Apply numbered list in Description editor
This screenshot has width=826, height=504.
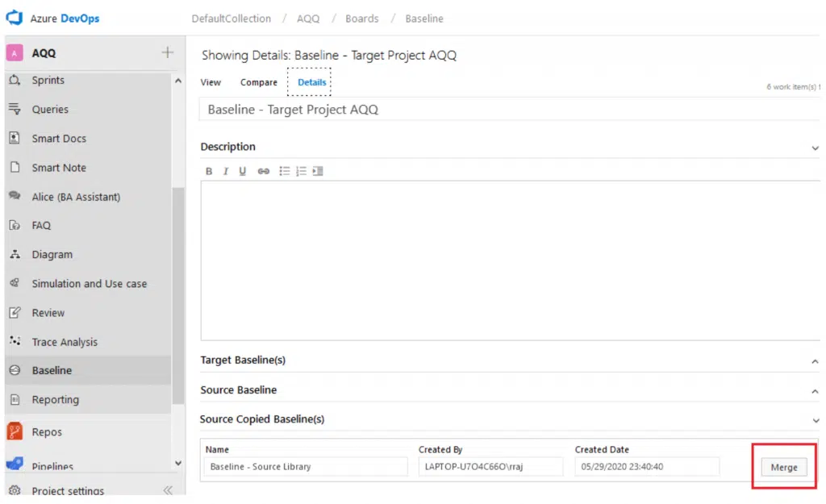click(301, 171)
